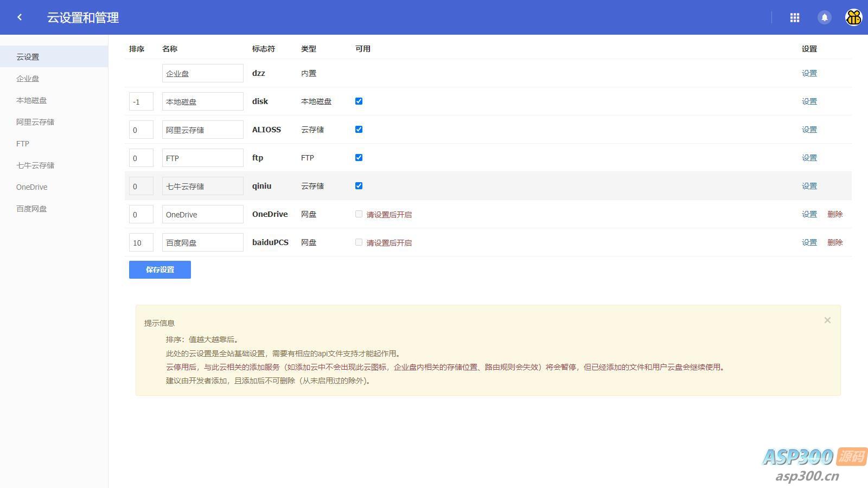Click the user avatar icon
This screenshot has height=488, width=868.
pos(853,17)
